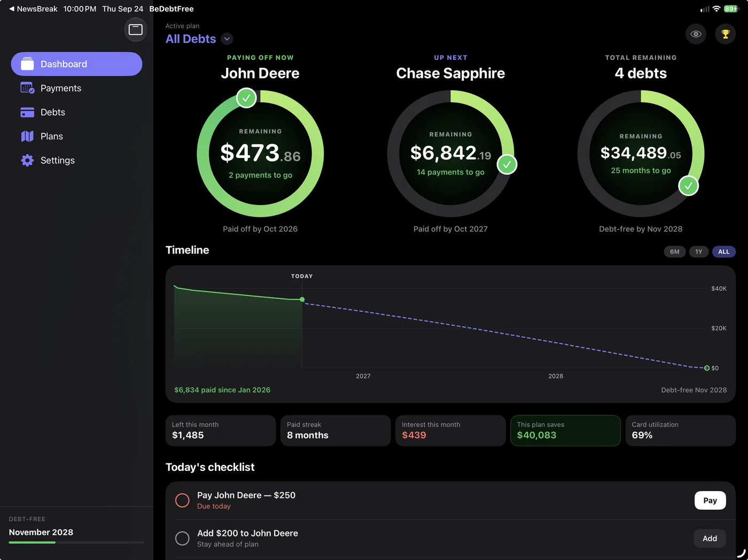
Task: Open the Plans section
Action: pos(76,136)
